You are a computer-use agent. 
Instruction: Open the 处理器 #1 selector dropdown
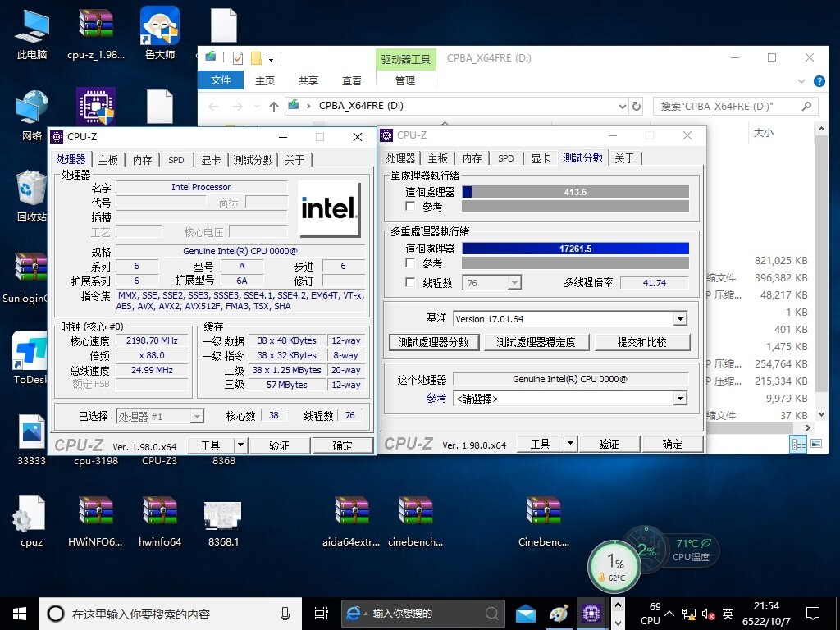[197, 416]
